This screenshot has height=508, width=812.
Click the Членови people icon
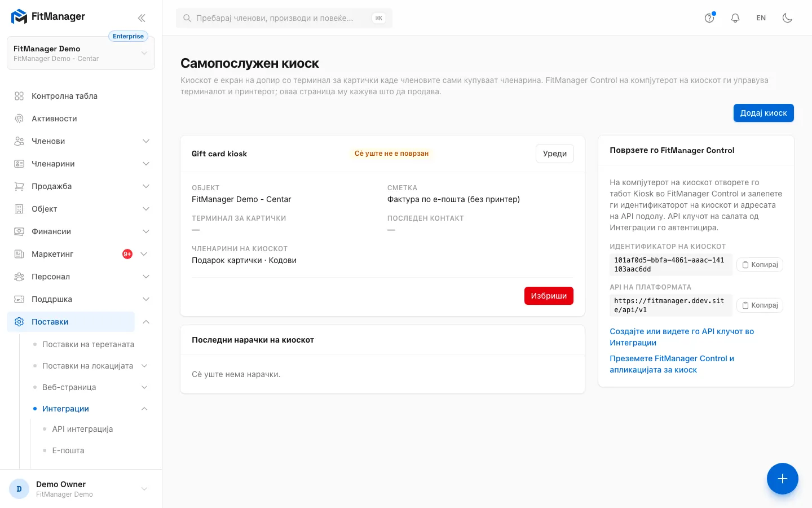(19, 141)
